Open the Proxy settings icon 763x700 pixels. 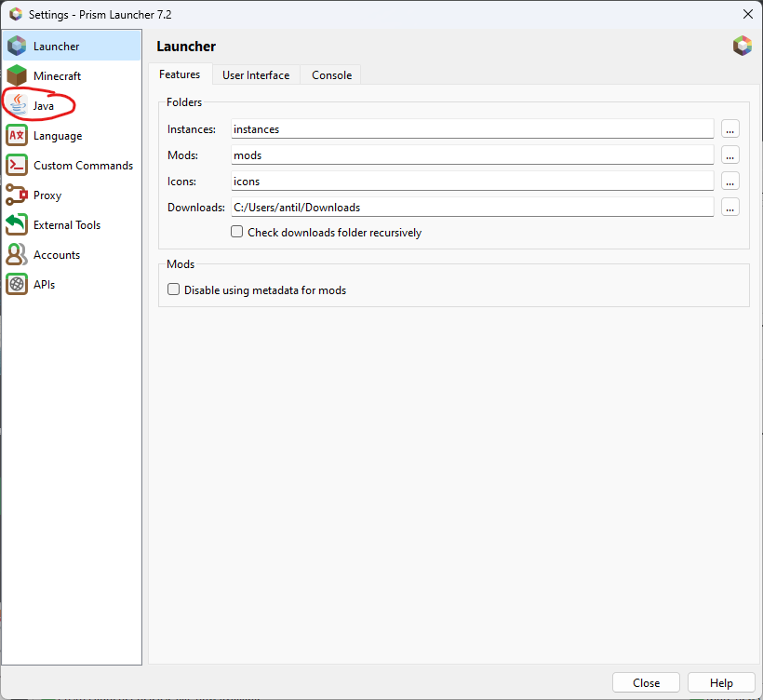17,195
